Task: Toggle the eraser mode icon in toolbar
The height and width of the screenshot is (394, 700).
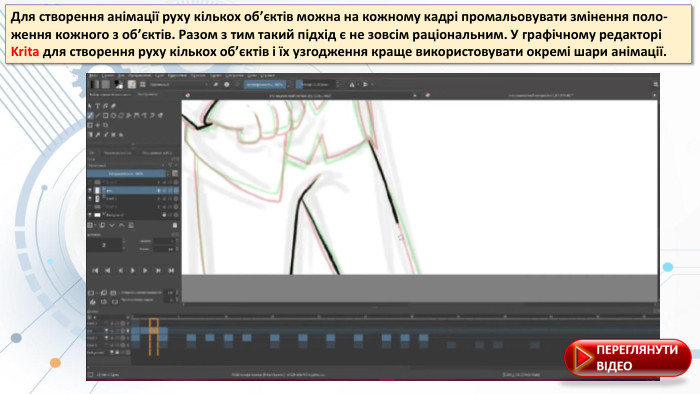Action: point(216,84)
